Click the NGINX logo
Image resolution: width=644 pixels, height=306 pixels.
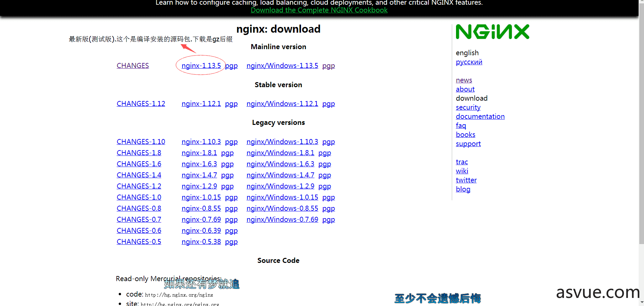492,32
